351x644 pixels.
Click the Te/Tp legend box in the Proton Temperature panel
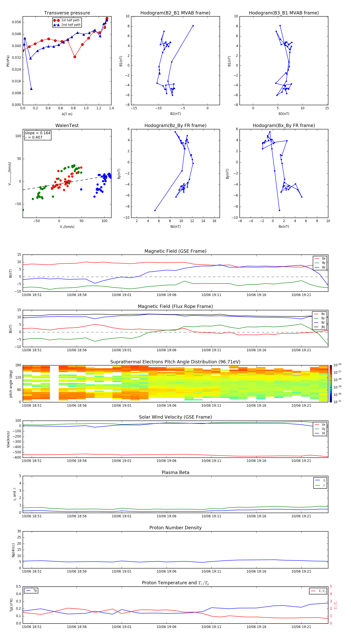318,591
